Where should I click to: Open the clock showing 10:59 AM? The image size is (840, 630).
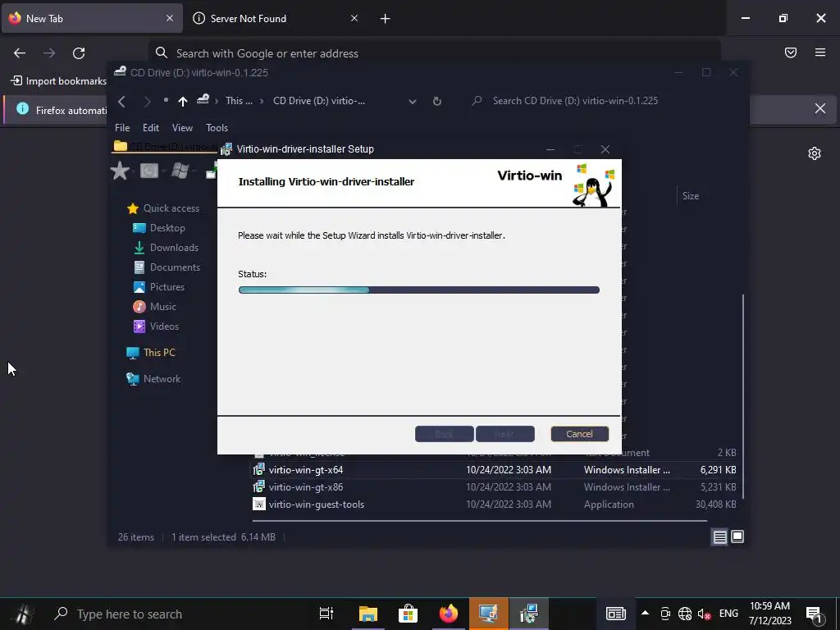[x=769, y=614]
